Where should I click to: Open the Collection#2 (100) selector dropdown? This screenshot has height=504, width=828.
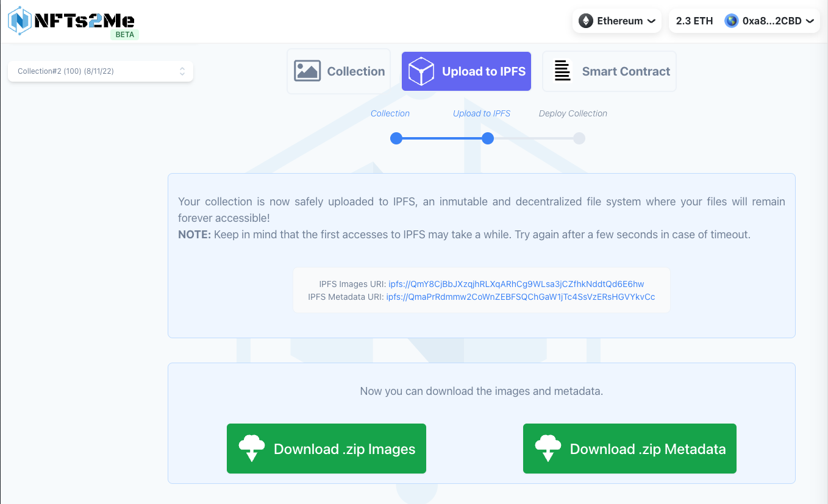coord(101,71)
